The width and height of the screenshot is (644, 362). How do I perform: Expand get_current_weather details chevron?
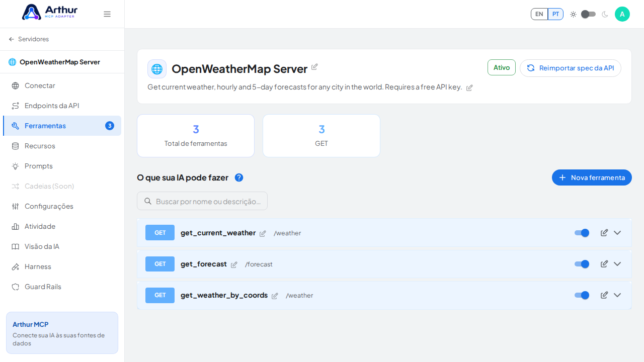pyautogui.click(x=617, y=233)
